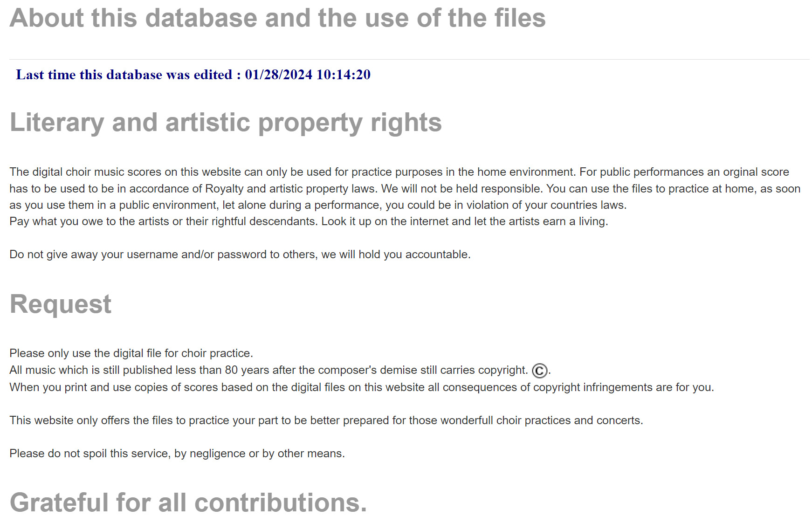This screenshot has width=812, height=516.
Task: Click line starting 'as you use them'
Action: click(x=318, y=205)
